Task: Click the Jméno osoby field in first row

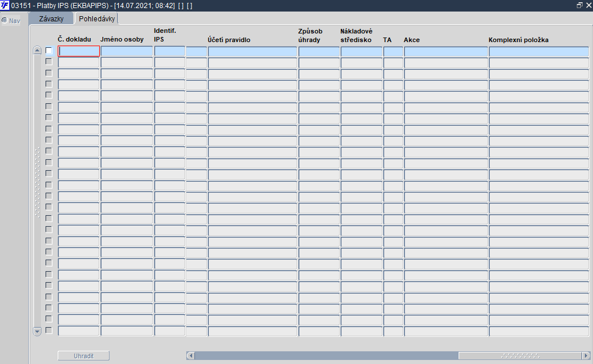Action: tap(127, 51)
